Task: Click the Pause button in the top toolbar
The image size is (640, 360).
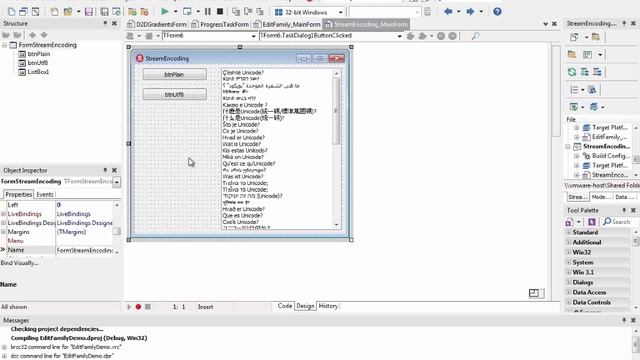Action: pyautogui.click(x=208, y=12)
